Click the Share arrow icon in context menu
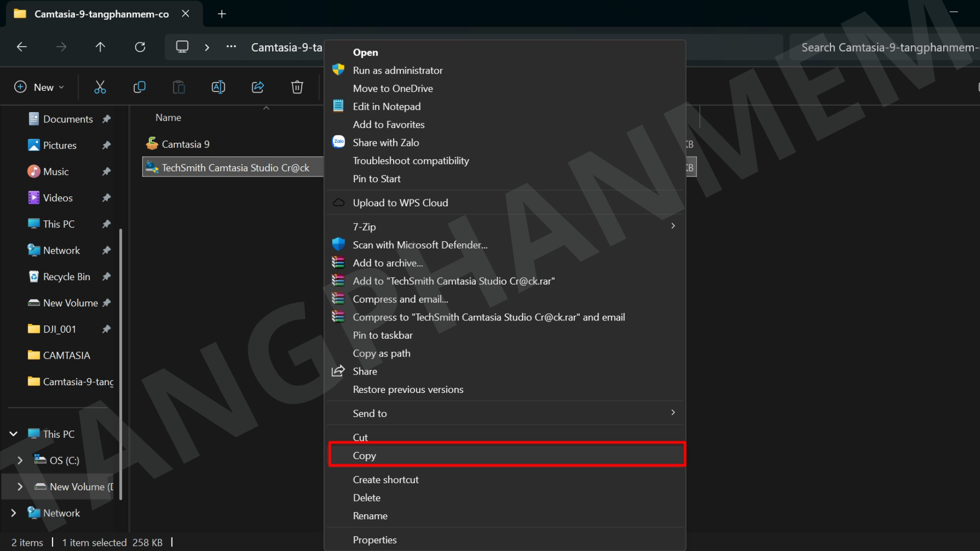The height and width of the screenshot is (551, 980). [x=338, y=371]
